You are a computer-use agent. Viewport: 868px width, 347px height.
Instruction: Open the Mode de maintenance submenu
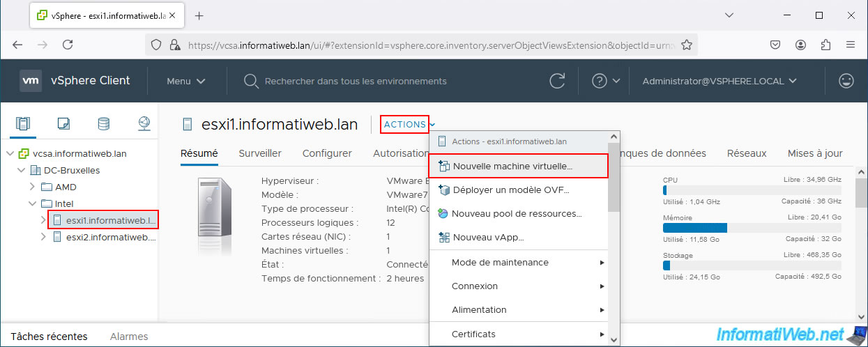[517, 263]
